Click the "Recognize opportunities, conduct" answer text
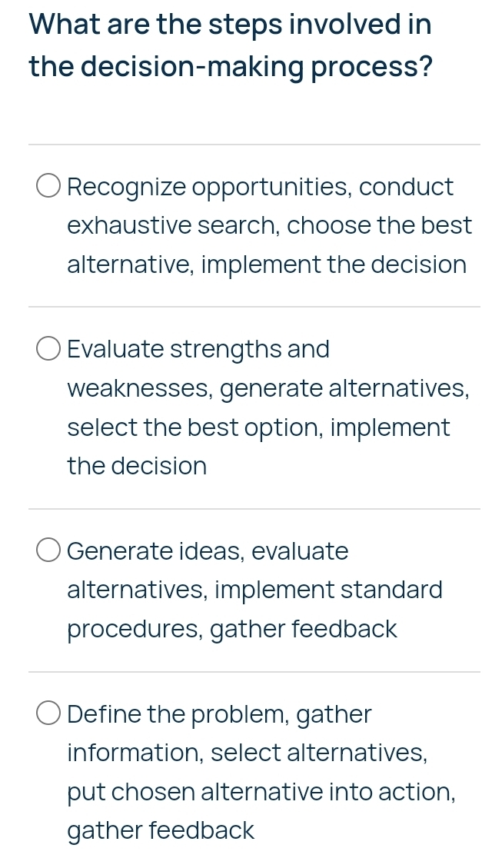This screenshot has height=868, width=492. (x=261, y=187)
